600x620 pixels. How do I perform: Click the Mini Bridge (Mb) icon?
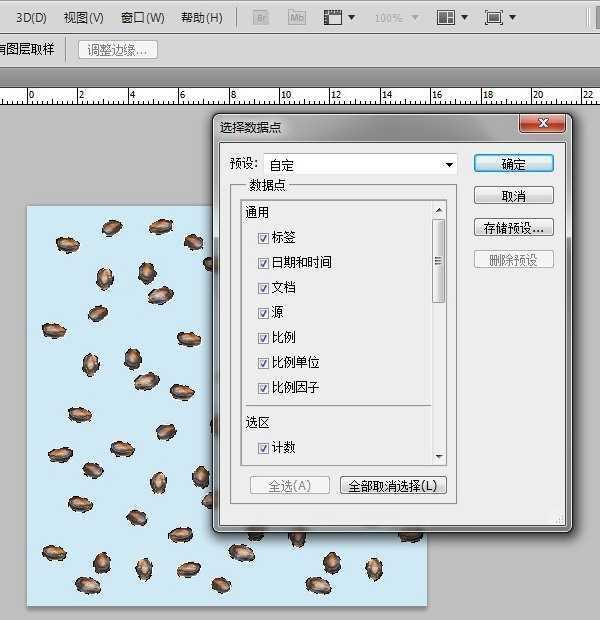pos(296,18)
